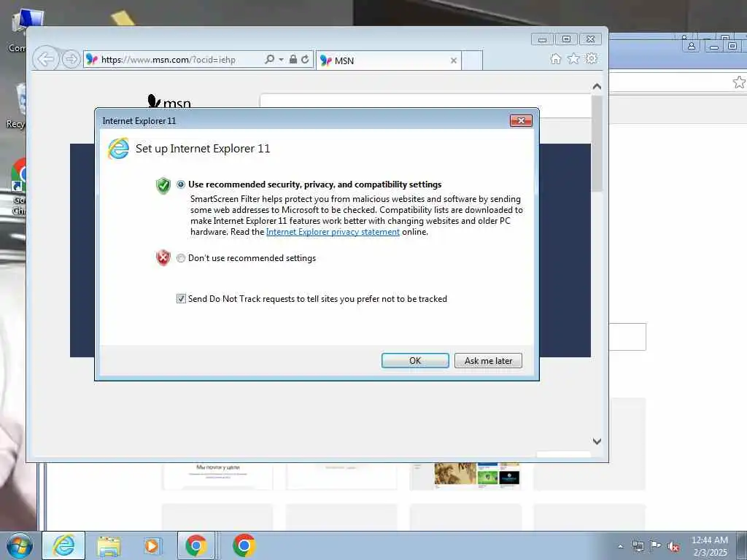Open the taskbar clock showing 12:44 AM

pos(710,546)
